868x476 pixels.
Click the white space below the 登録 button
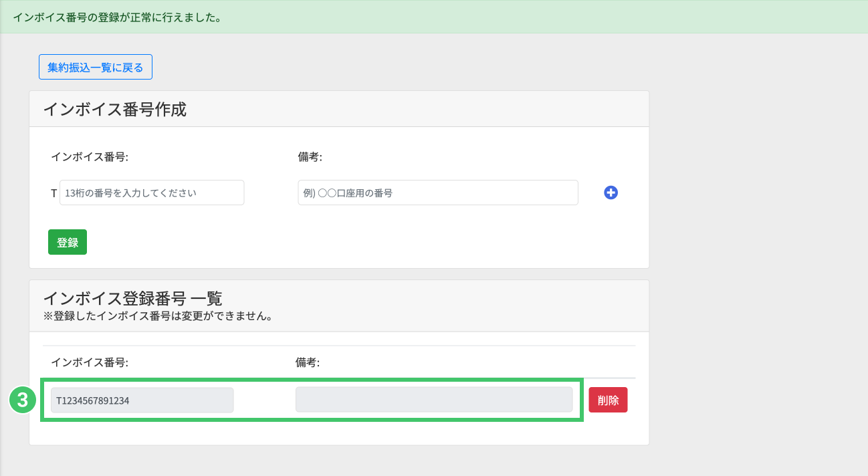point(267,261)
